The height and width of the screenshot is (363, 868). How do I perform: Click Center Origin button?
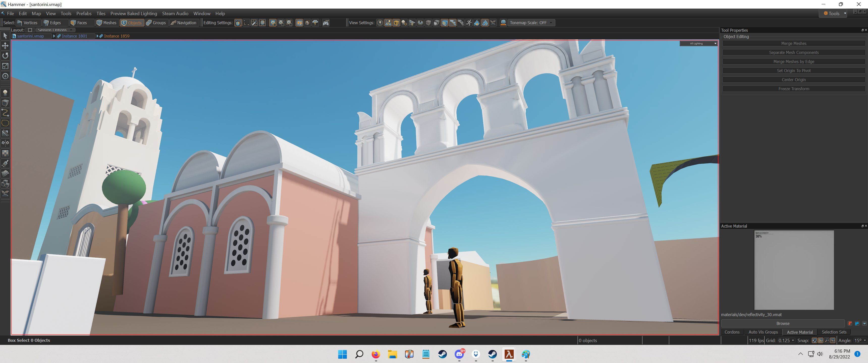794,80
